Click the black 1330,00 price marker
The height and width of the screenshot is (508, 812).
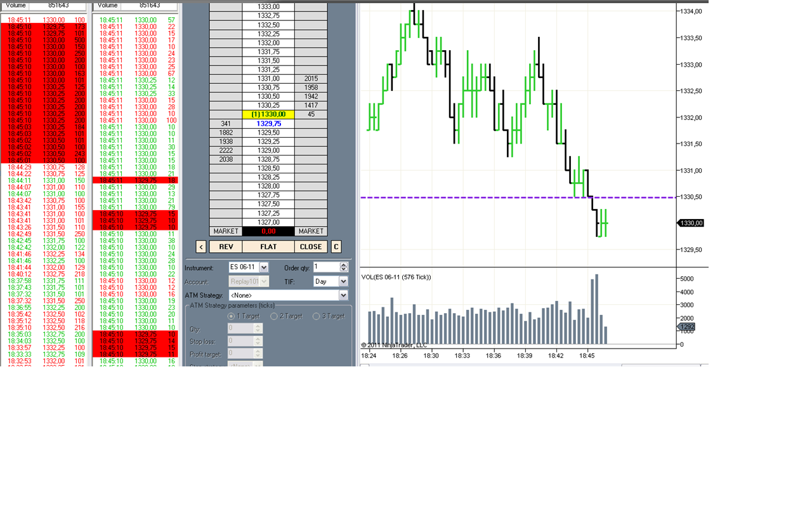691,223
